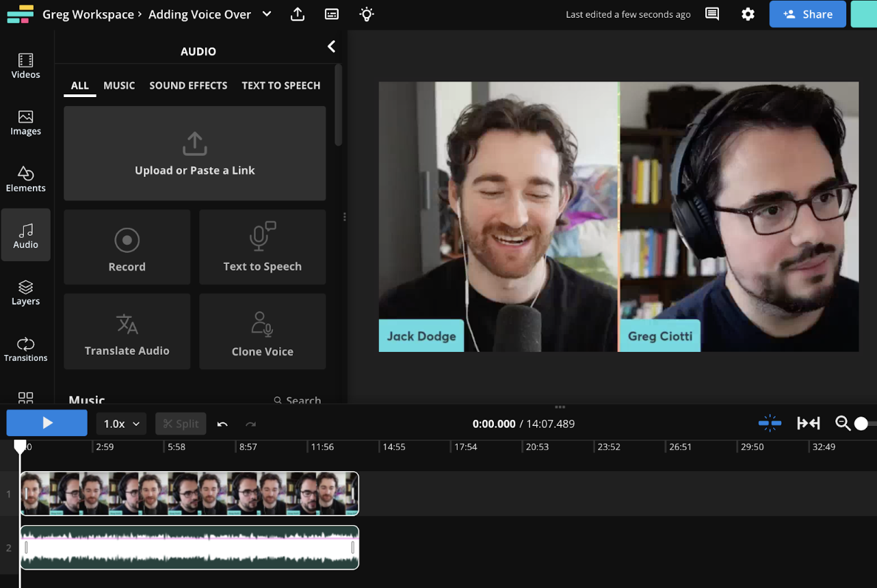Screen dimensions: 877x588
Task: Click the zoom out magnifier icon
Action: [843, 424]
